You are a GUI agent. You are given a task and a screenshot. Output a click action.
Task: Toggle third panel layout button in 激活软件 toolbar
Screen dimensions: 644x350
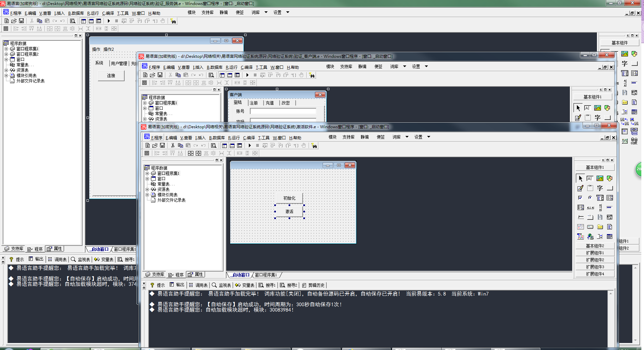pos(240,146)
